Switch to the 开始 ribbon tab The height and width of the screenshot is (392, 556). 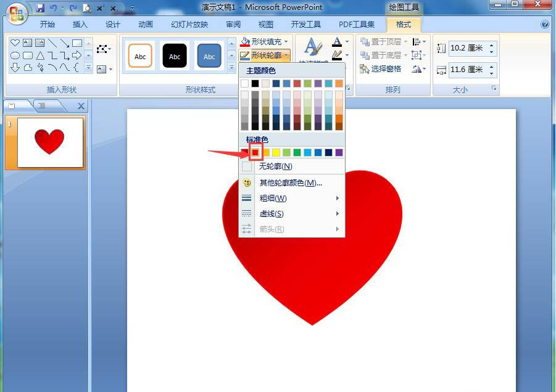pos(48,25)
